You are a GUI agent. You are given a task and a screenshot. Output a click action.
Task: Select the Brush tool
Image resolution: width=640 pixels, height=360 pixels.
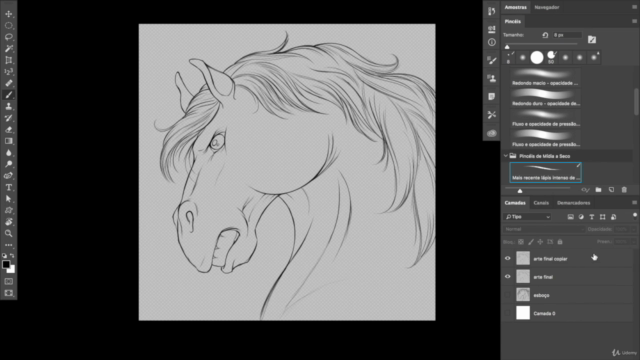pyautogui.click(x=9, y=95)
